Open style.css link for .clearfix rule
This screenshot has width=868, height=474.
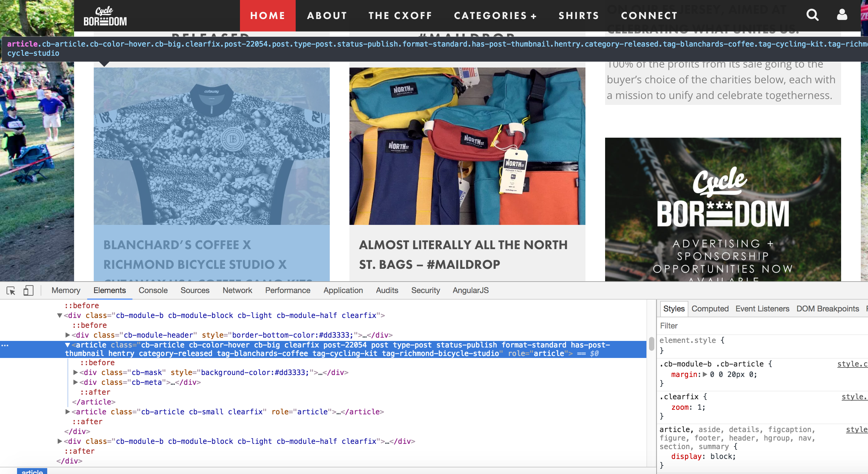855,397
